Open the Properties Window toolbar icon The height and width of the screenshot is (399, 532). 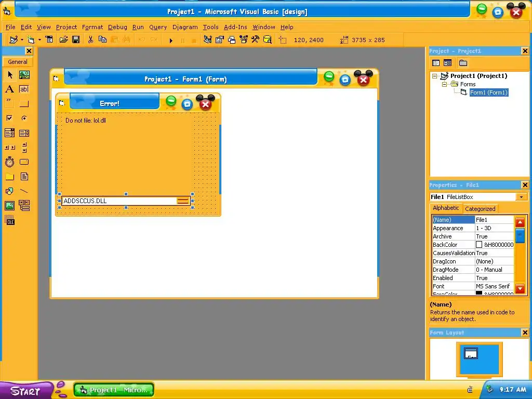pos(220,39)
